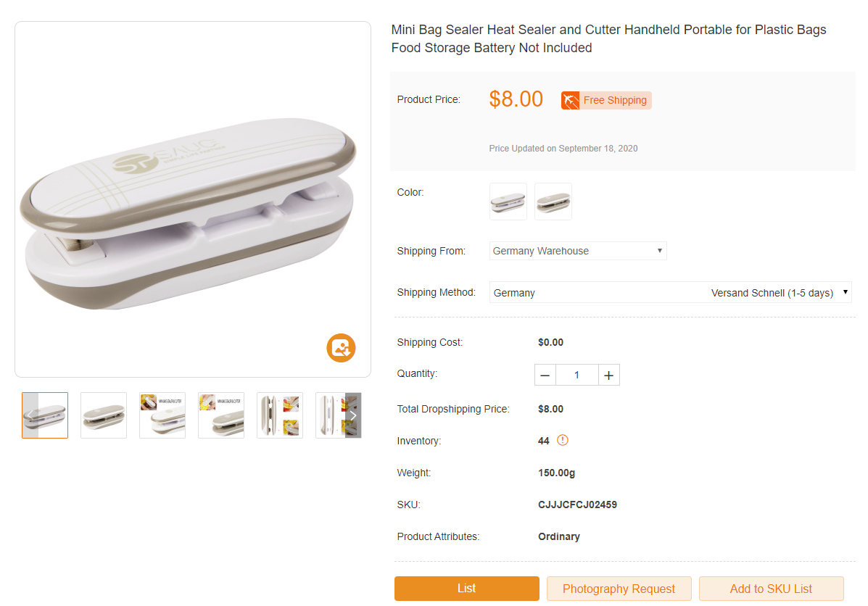Click the Photography Request button

click(x=619, y=589)
